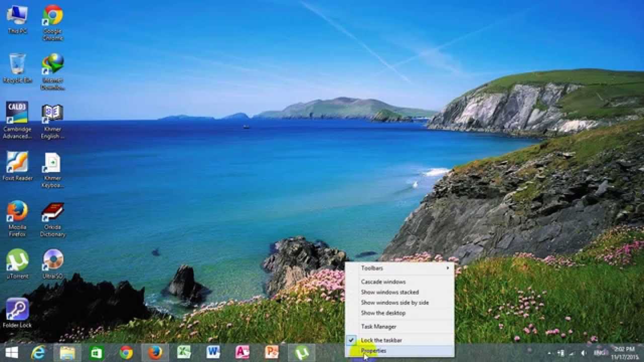Open the Windows Start button
Image resolution: width=644 pixels, height=362 pixels.
point(12,352)
